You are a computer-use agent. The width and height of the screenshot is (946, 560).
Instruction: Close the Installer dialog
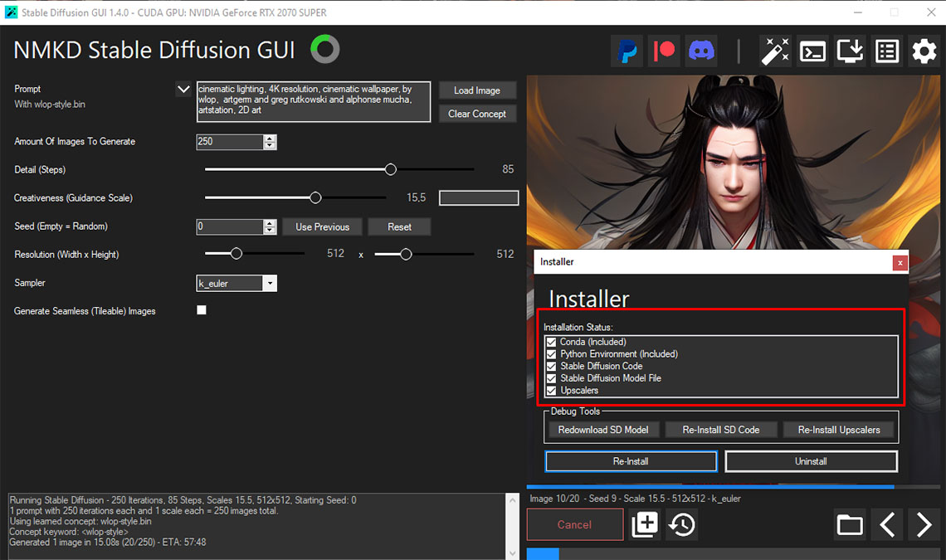coord(900,262)
